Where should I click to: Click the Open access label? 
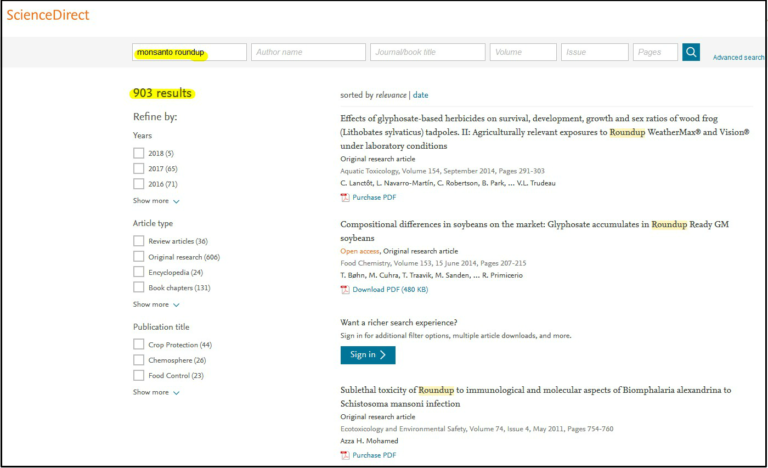(360, 251)
